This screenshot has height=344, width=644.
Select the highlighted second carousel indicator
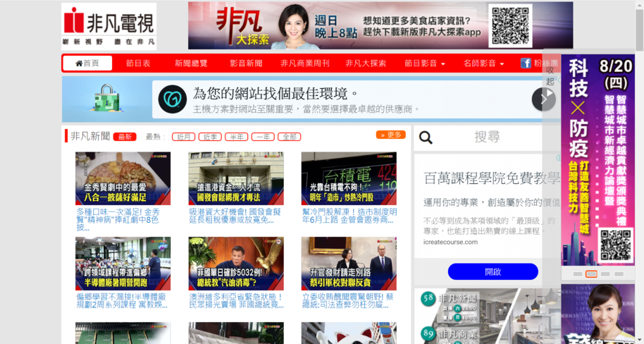(x=591, y=274)
